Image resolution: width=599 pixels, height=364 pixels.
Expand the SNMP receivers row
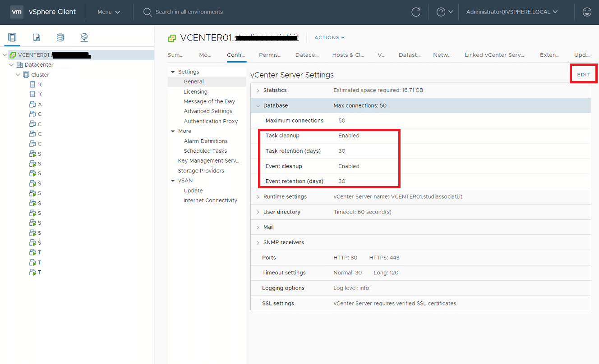pos(258,242)
